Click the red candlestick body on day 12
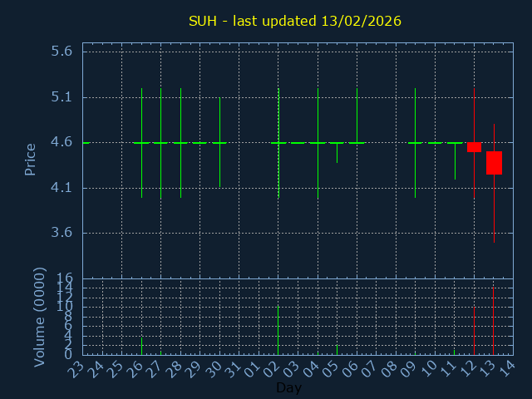532x399 pixels. [x=474, y=147]
